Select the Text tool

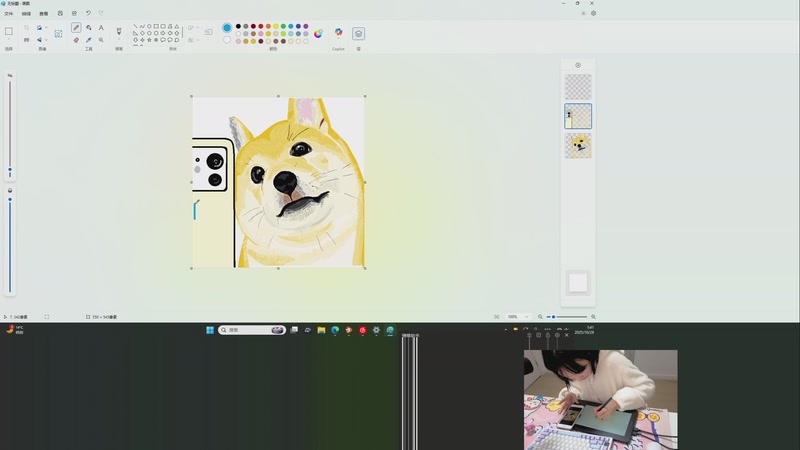[101, 28]
